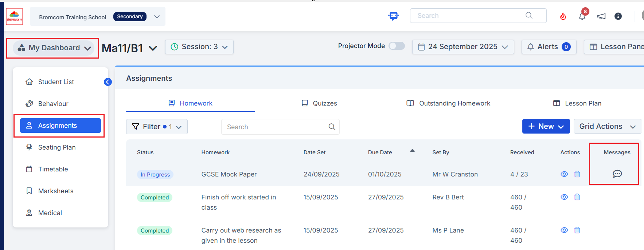
Task: Click the GCSE Mock Paper title
Action: click(229, 174)
